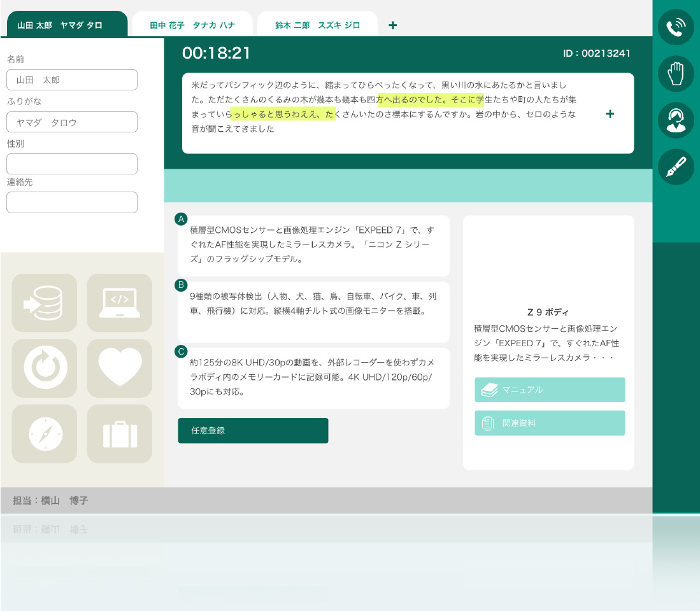Click the circular refresh tile
The width and height of the screenshot is (700, 611).
(44, 368)
